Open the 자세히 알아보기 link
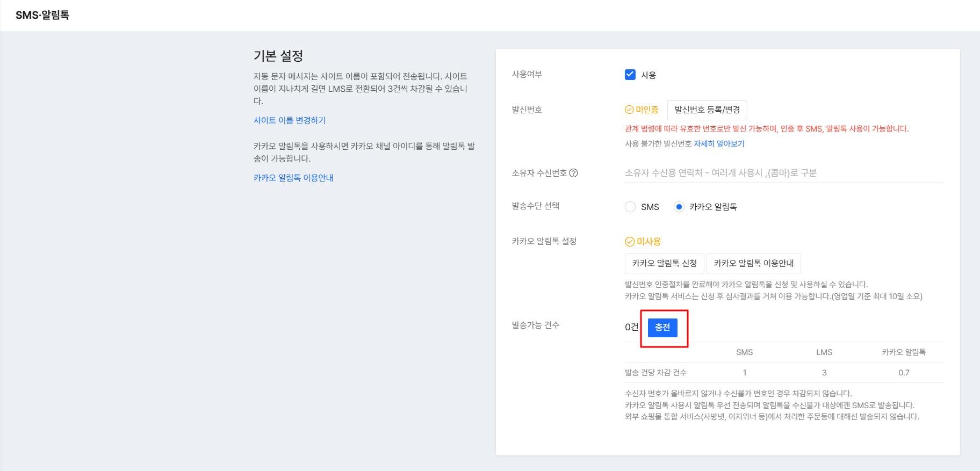This screenshot has width=980, height=471. 719,143
